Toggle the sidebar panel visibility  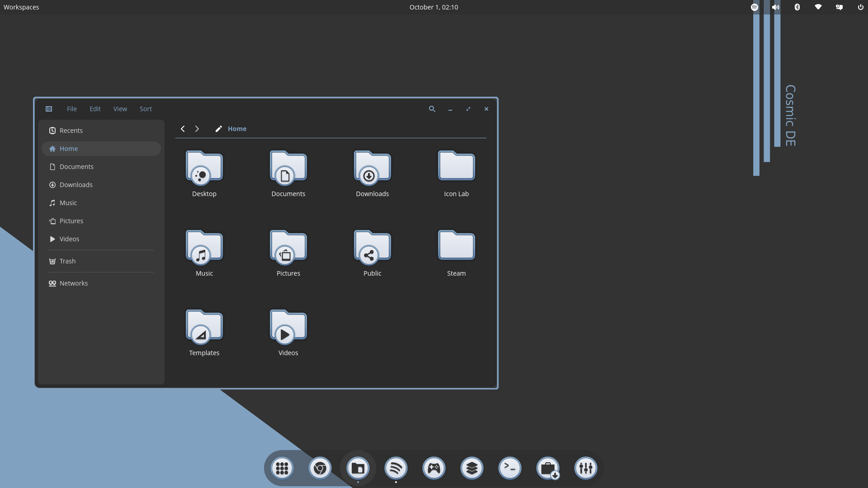coord(49,109)
